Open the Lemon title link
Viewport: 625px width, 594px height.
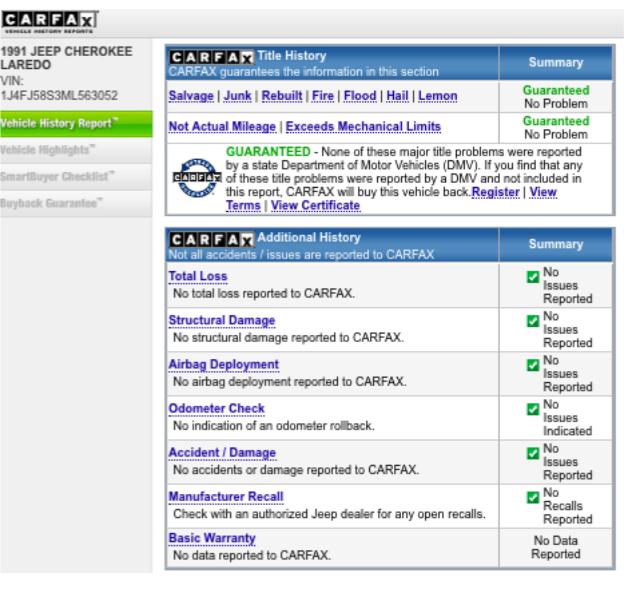438,96
